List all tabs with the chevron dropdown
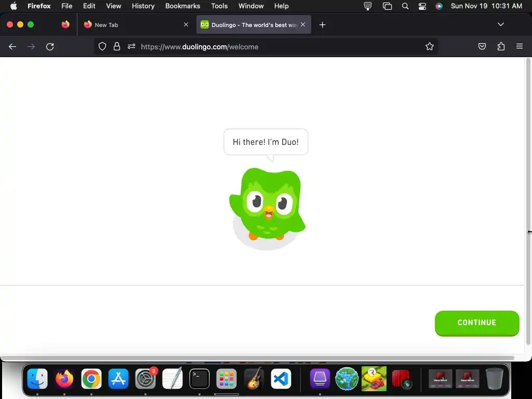This screenshot has height=399, width=532. (x=500, y=24)
